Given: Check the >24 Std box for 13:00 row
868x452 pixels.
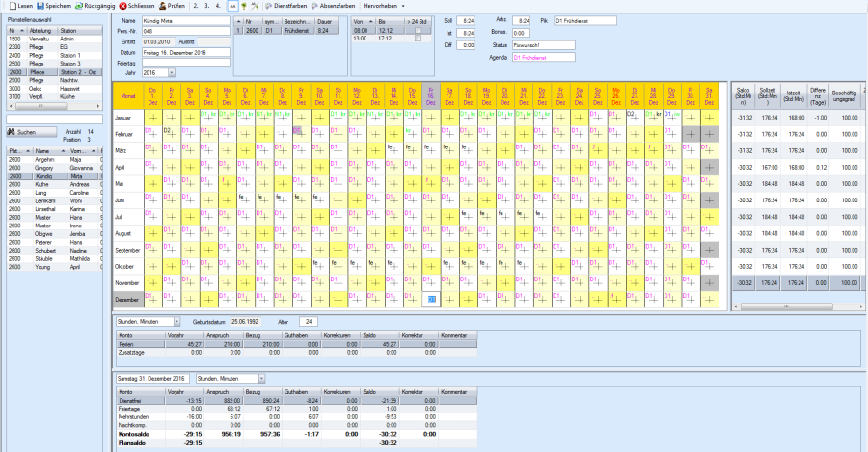Looking at the screenshot, I should tap(418, 39).
